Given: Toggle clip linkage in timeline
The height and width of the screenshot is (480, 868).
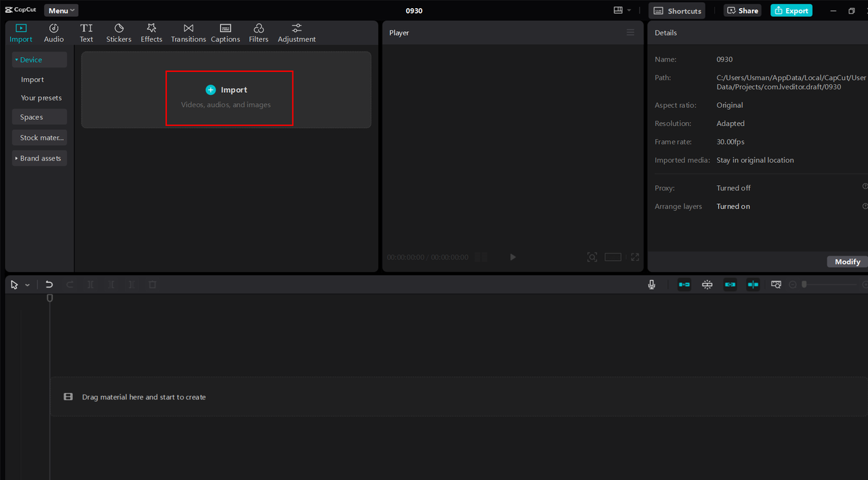Looking at the screenshot, I should point(730,285).
